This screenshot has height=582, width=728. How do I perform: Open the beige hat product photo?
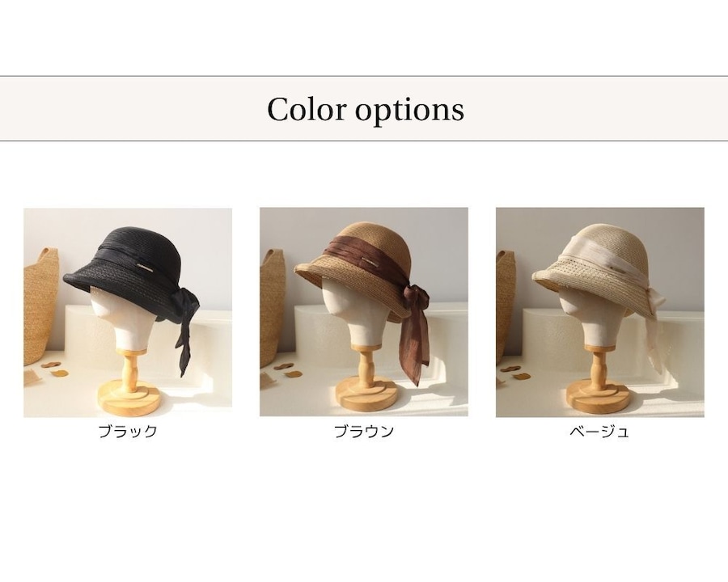[600, 312]
